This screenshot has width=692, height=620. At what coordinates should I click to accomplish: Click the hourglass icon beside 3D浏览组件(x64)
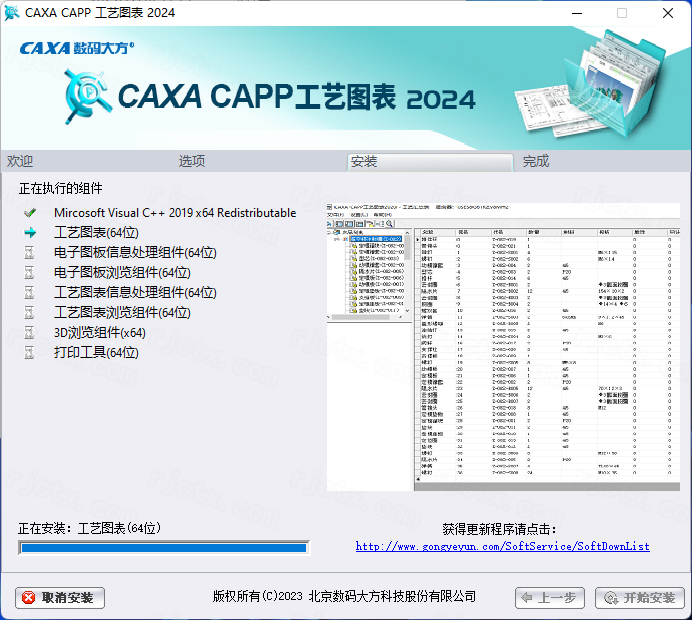(x=30, y=333)
